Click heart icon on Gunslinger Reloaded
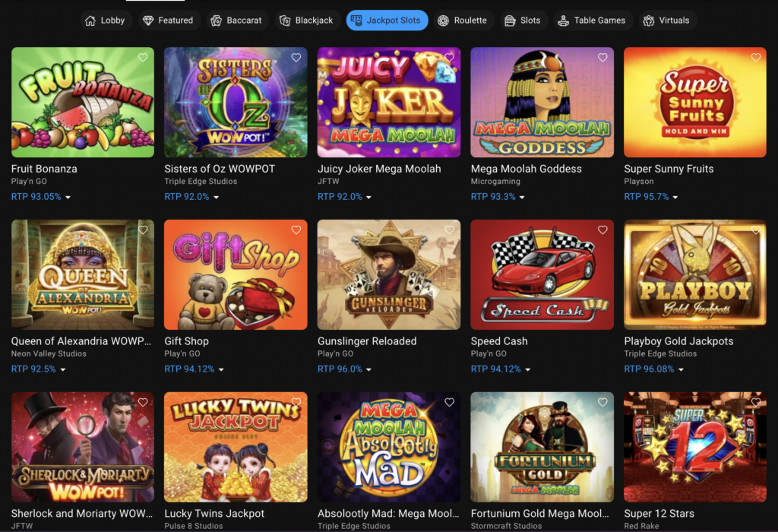Screen dimensions: 778x532 (450, 230)
